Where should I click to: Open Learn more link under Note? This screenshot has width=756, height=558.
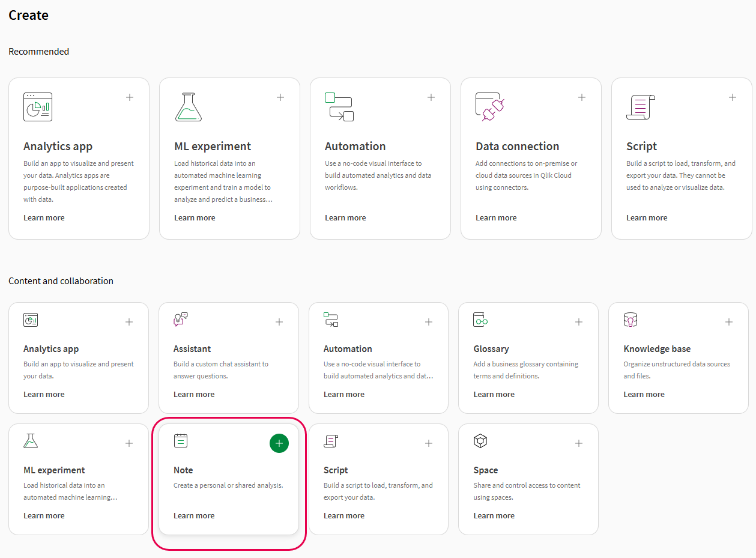[194, 515]
